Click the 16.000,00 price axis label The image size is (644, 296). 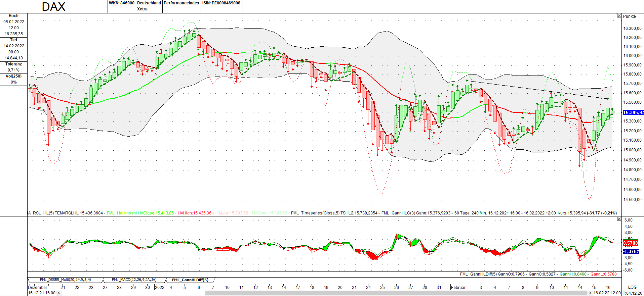(x=633, y=56)
